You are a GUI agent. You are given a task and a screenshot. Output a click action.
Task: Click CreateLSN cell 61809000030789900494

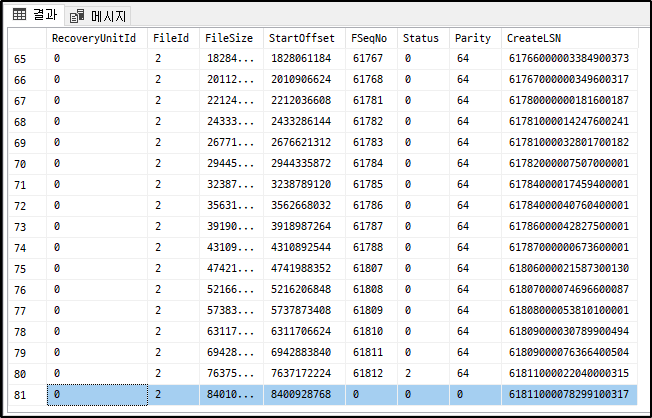pos(569,331)
